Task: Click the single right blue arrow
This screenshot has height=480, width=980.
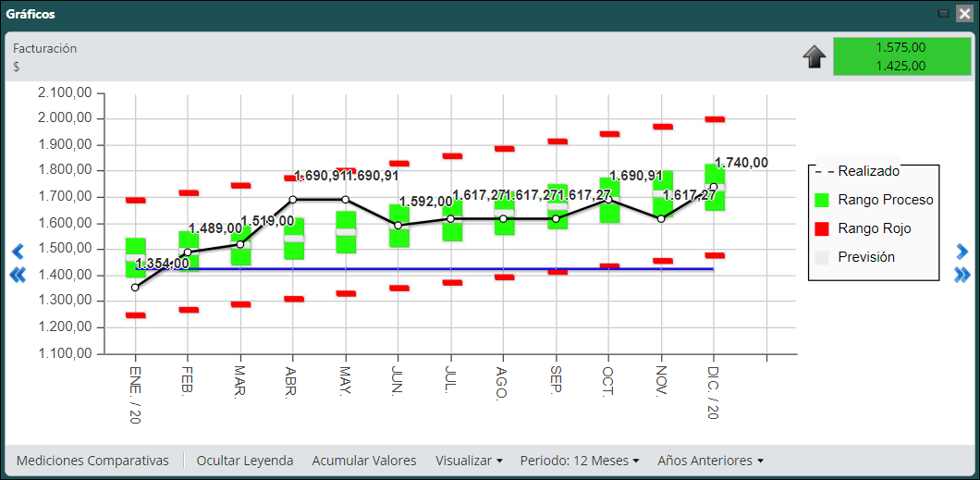Action: [962, 252]
